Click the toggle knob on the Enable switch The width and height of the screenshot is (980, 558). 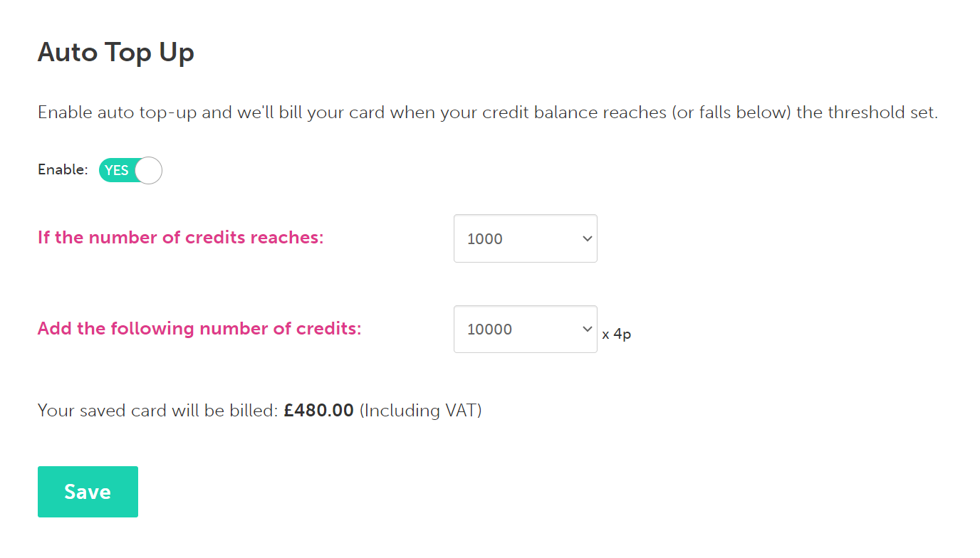pyautogui.click(x=147, y=170)
